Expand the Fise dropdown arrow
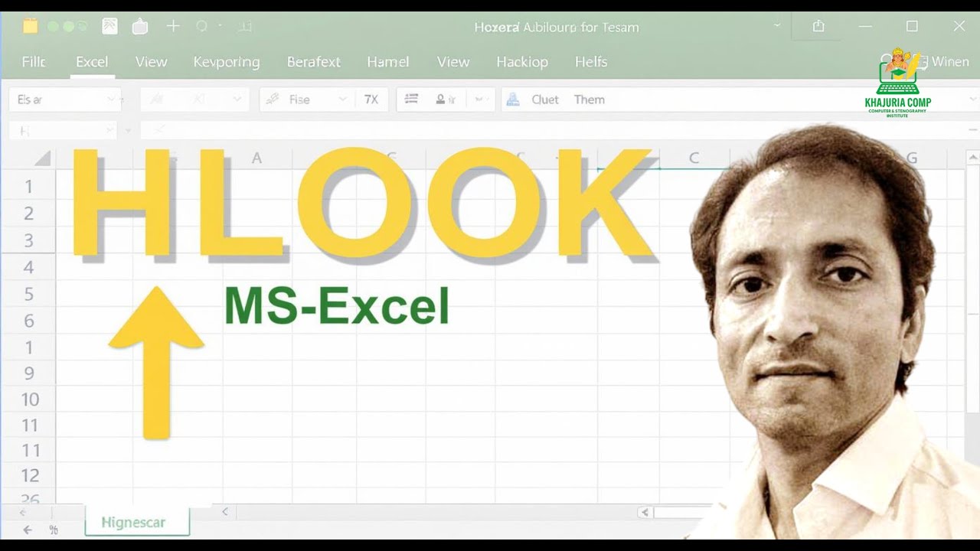 click(342, 99)
